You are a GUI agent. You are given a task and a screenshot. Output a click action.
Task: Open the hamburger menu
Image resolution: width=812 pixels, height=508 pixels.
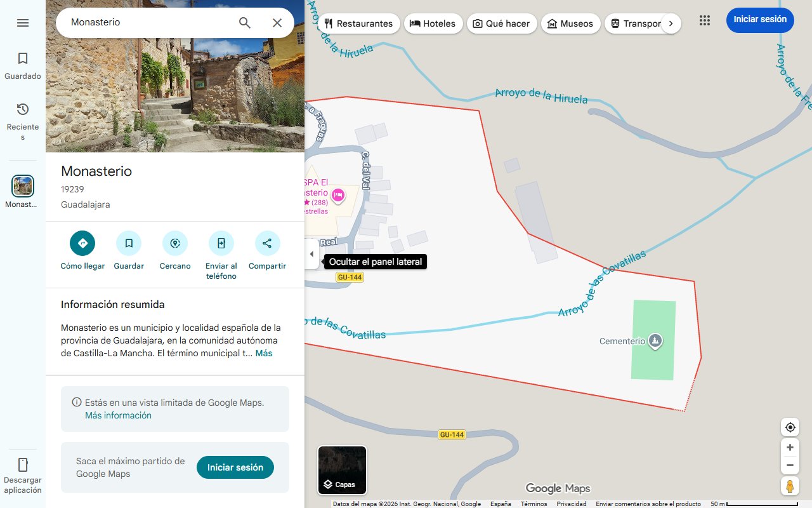23,22
